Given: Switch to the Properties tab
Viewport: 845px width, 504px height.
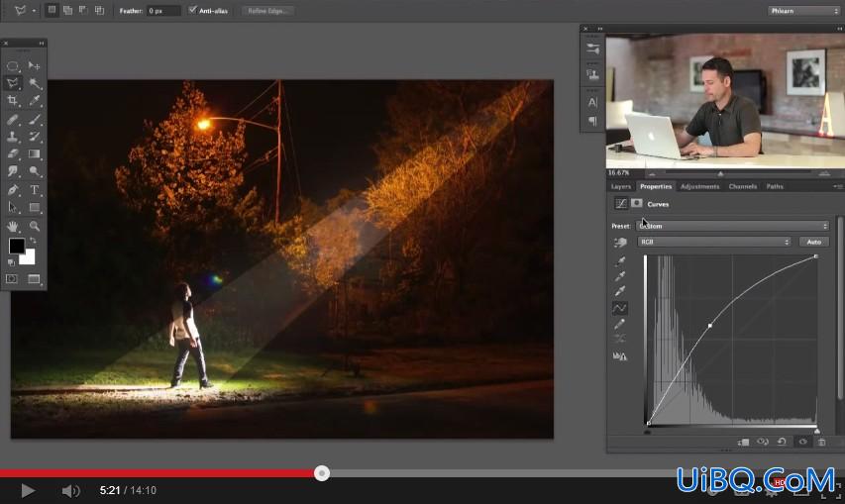Looking at the screenshot, I should tap(656, 186).
